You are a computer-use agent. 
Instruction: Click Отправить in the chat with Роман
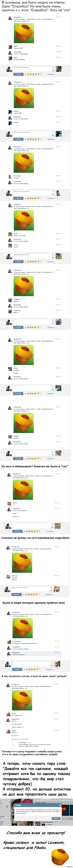coord(18,393)
